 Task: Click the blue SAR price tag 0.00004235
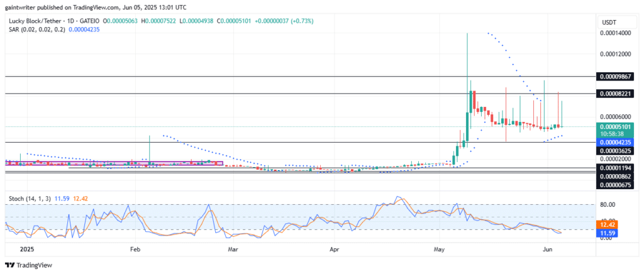pyautogui.click(x=616, y=142)
